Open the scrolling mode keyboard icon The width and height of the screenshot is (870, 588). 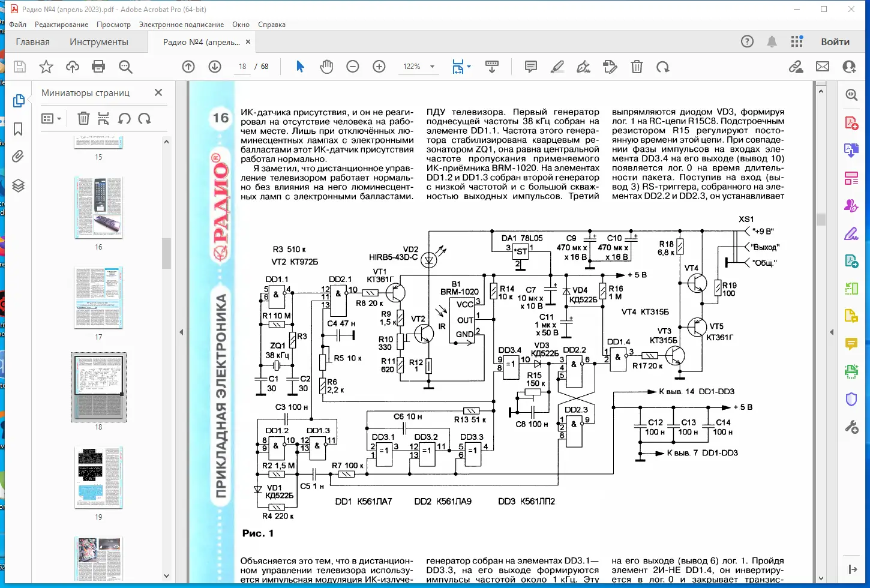[492, 67]
